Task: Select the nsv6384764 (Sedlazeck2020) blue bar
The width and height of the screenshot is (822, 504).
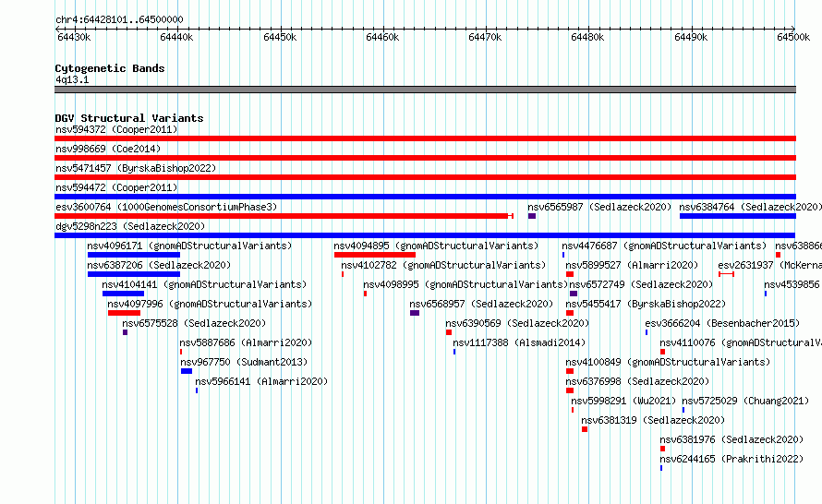Action: [738, 216]
